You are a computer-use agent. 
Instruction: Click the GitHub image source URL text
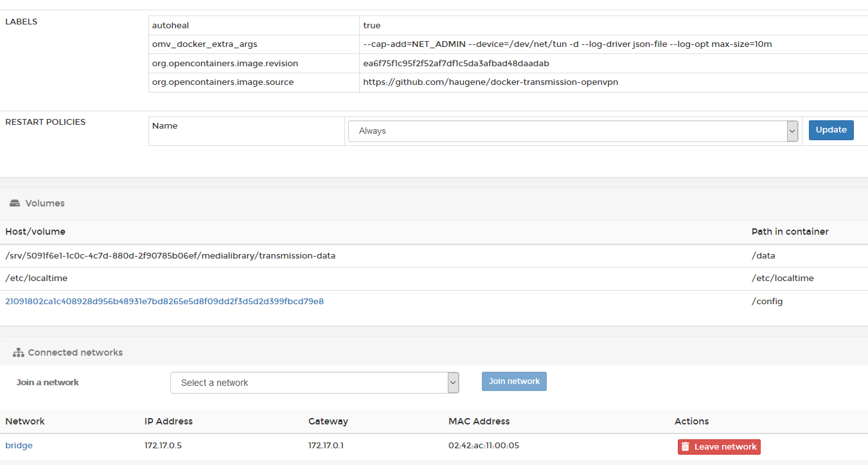point(490,82)
